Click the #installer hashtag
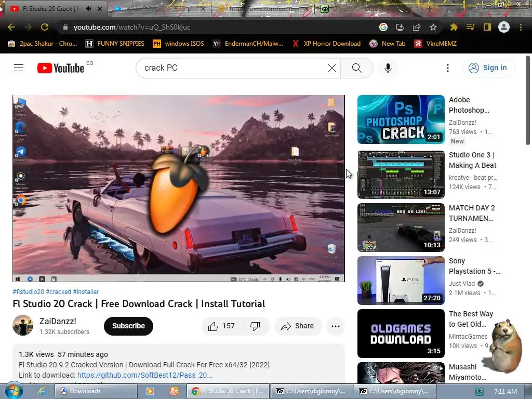This screenshot has height=399, width=532. [x=86, y=292]
